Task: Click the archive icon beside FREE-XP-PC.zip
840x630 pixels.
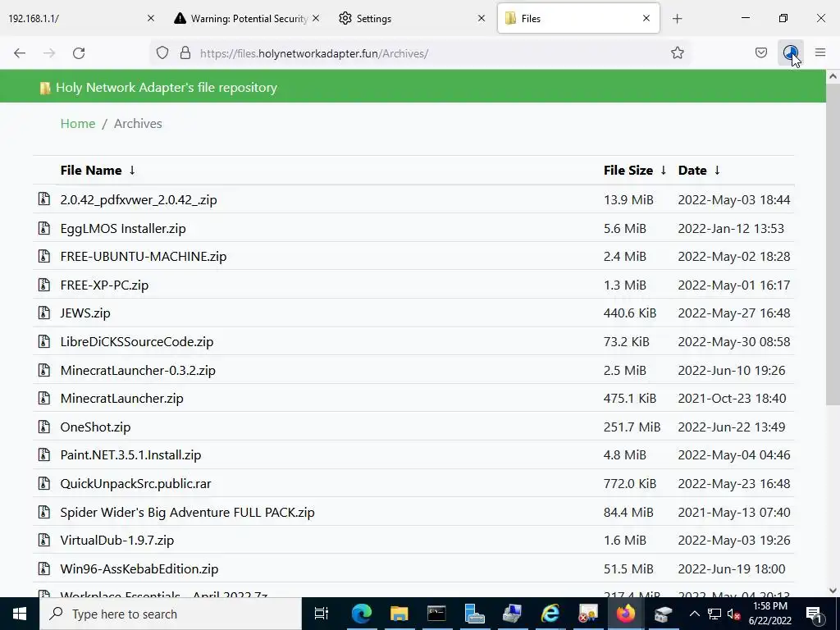Action: (44, 285)
